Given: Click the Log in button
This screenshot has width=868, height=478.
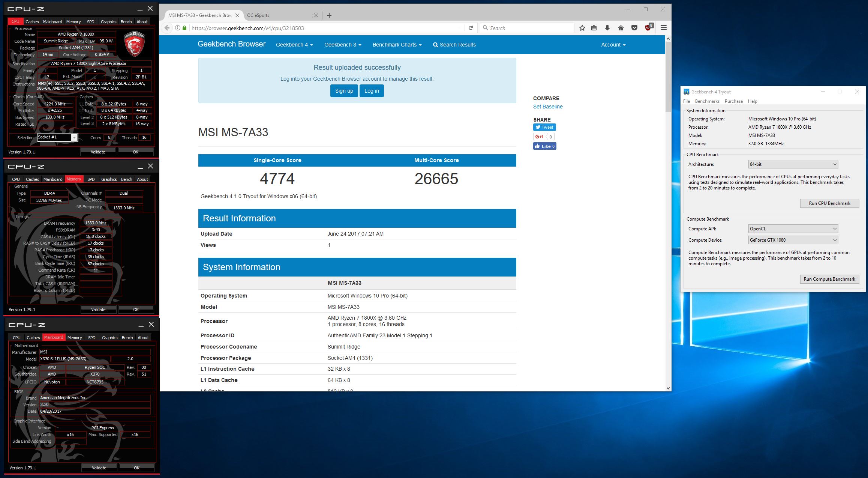Looking at the screenshot, I should (372, 91).
